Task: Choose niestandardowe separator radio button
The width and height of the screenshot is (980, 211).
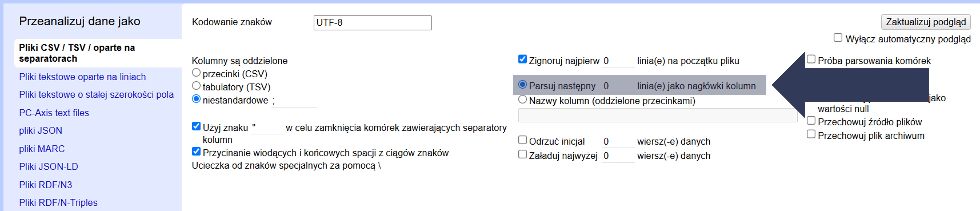Action: [196, 99]
